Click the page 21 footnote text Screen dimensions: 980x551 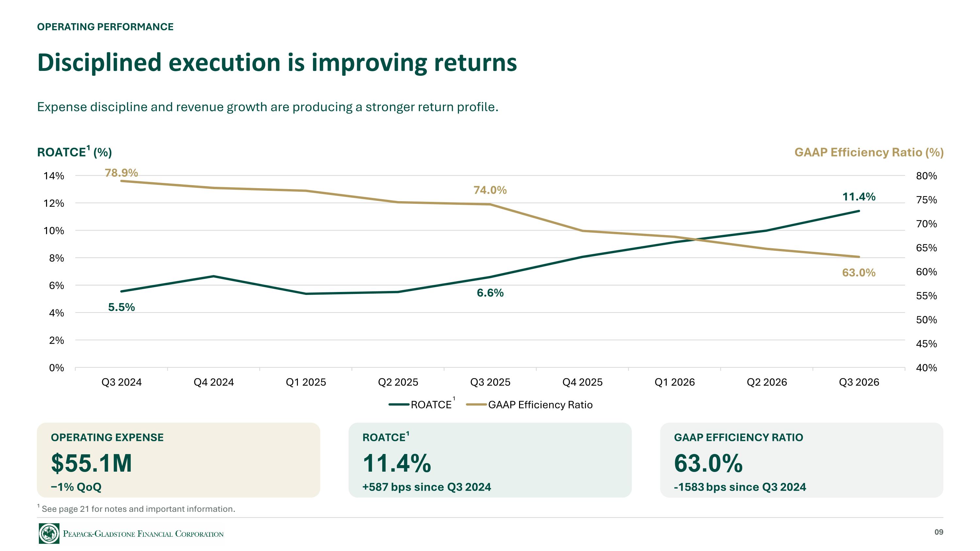[x=139, y=509]
